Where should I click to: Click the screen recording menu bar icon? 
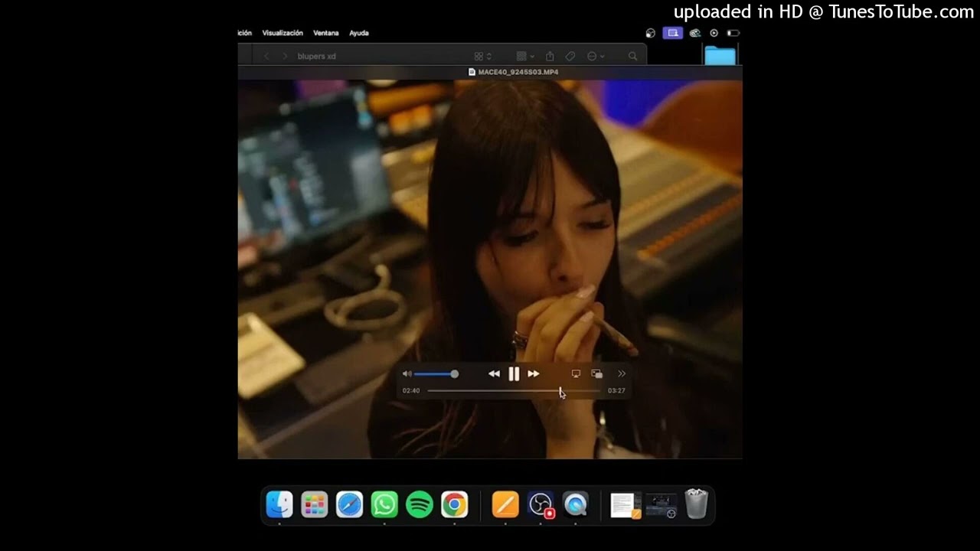coord(714,33)
